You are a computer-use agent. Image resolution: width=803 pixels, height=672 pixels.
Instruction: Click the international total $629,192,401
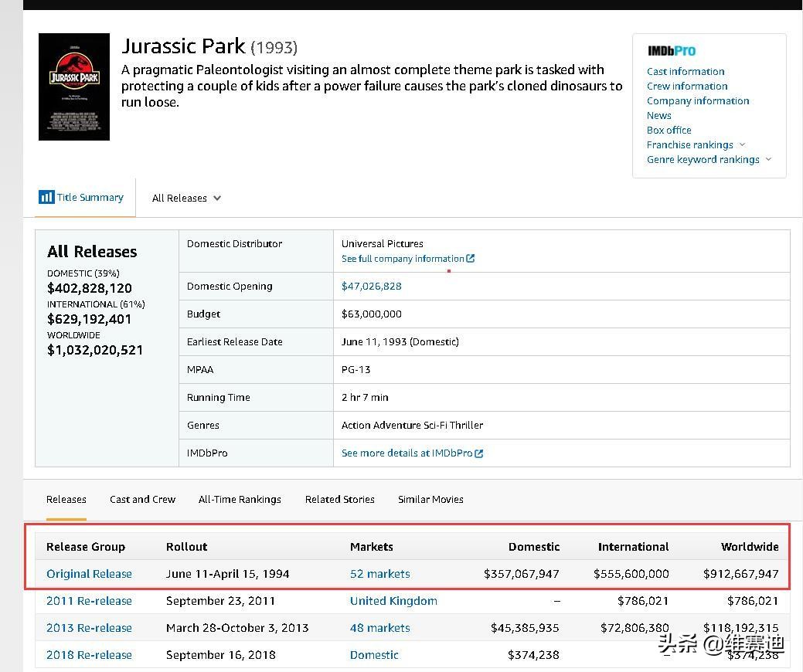pos(89,319)
